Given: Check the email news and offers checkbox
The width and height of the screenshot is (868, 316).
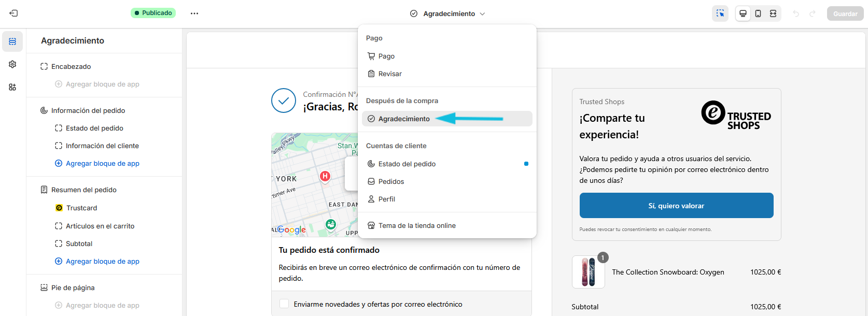Looking at the screenshot, I should click(x=284, y=304).
